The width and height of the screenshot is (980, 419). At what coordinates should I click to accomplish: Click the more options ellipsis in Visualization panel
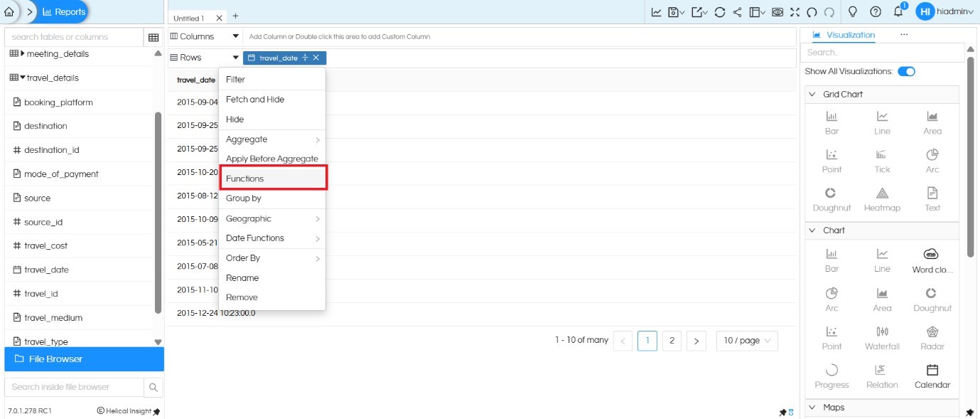(x=904, y=35)
